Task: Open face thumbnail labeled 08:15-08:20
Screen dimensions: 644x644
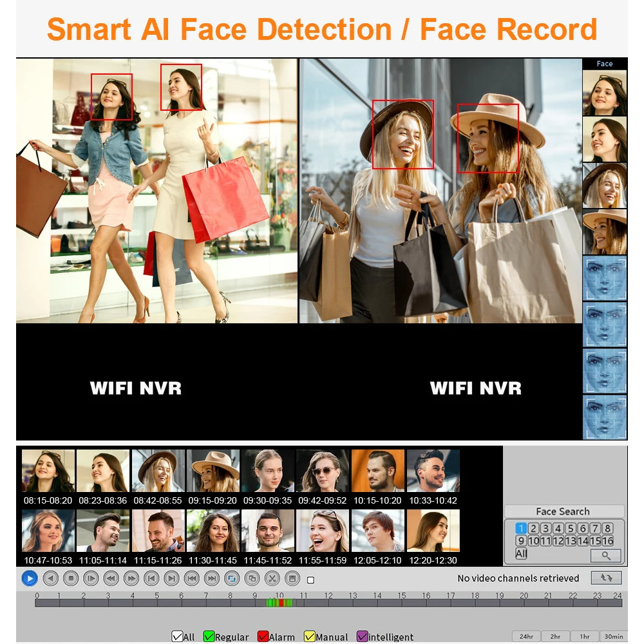Action: coord(48,471)
